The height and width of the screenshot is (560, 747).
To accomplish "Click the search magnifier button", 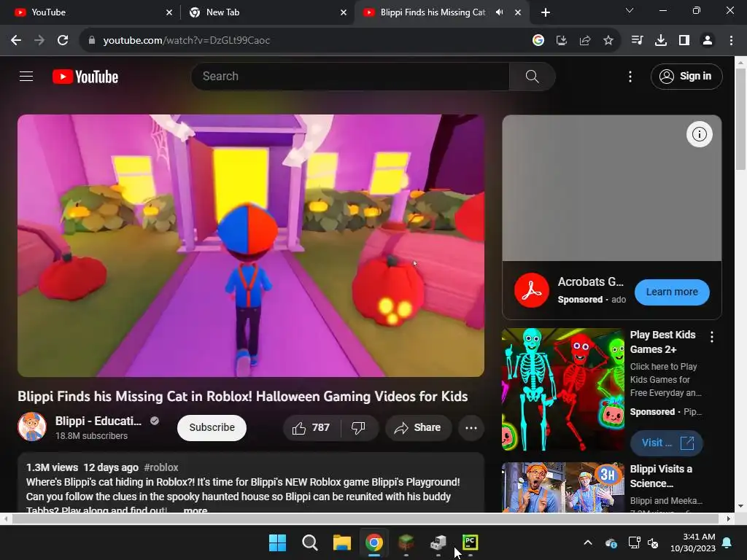I will [532, 76].
